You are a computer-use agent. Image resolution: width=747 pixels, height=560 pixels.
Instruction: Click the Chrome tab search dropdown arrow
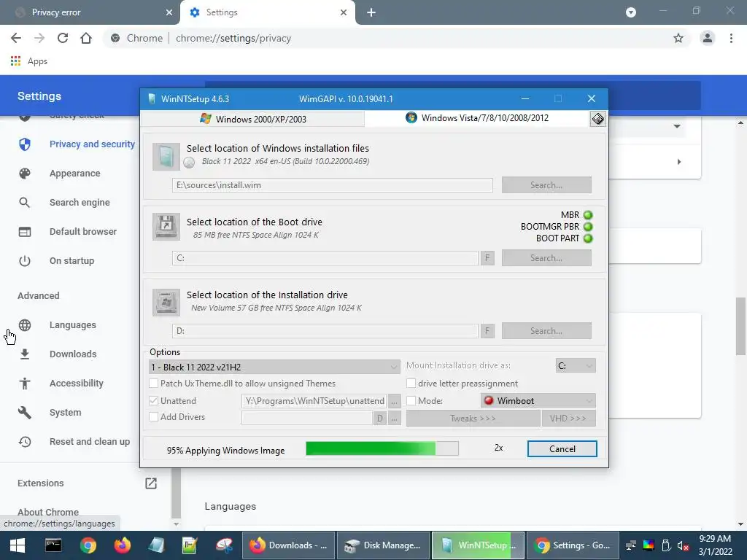[x=631, y=12]
